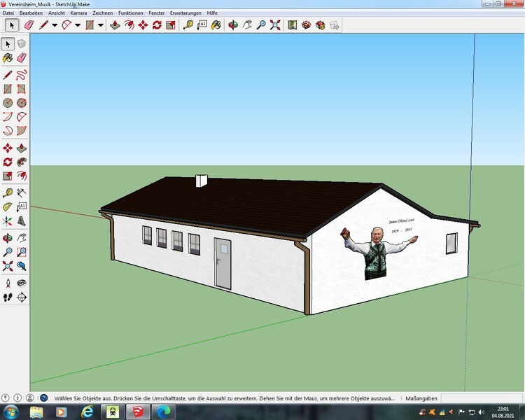Open the Bearbeiten menu
Viewport: 525px width, 420px height.
point(31,13)
